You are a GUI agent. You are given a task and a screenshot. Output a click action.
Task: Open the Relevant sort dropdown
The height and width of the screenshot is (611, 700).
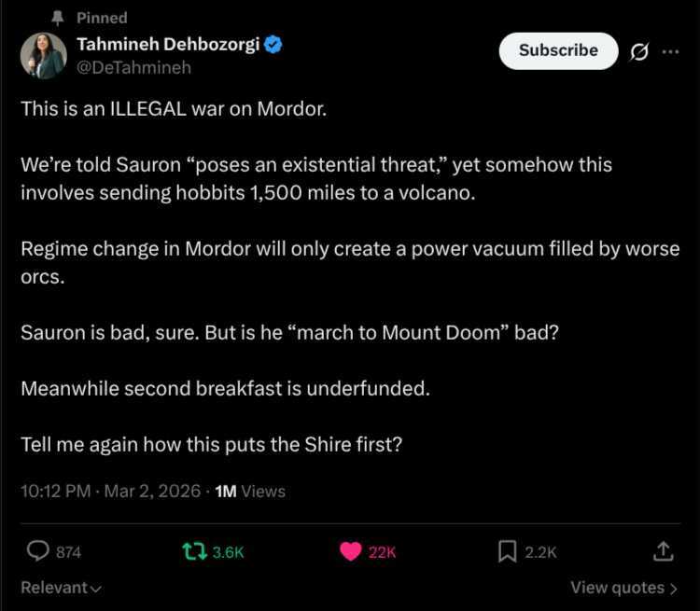pos(62,588)
